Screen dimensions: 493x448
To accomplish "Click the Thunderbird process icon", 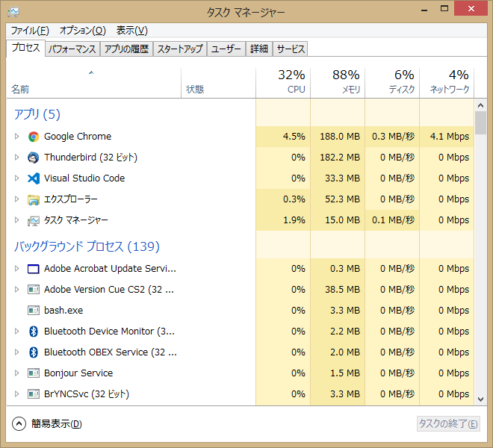I will (34, 158).
